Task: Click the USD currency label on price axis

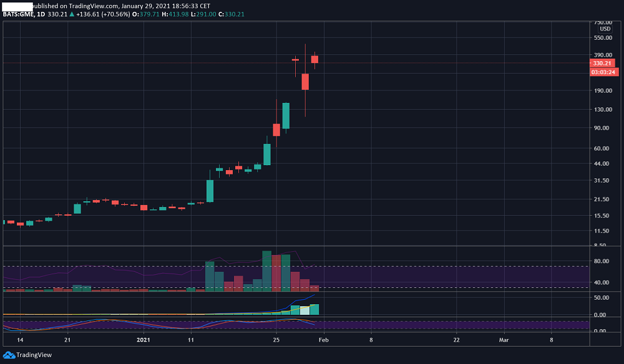Action: pyautogui.click(x=605, y=29)
